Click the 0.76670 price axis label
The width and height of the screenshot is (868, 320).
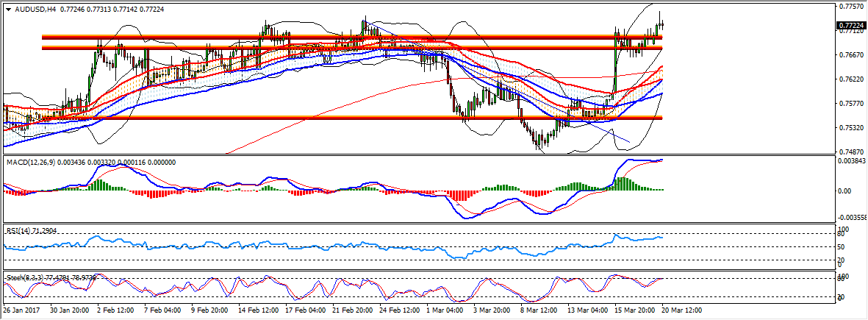tap(850, 55)
